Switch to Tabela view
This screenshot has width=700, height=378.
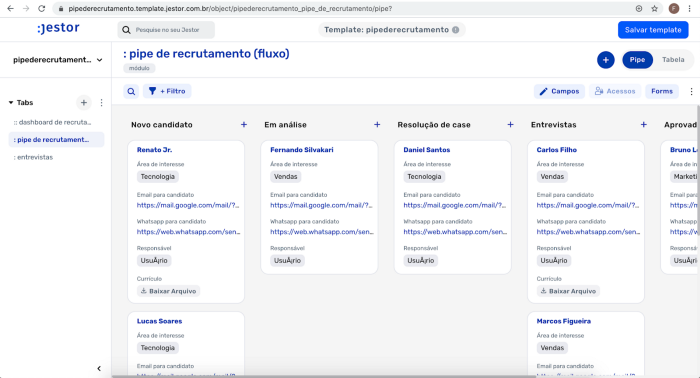coord(673,60)
